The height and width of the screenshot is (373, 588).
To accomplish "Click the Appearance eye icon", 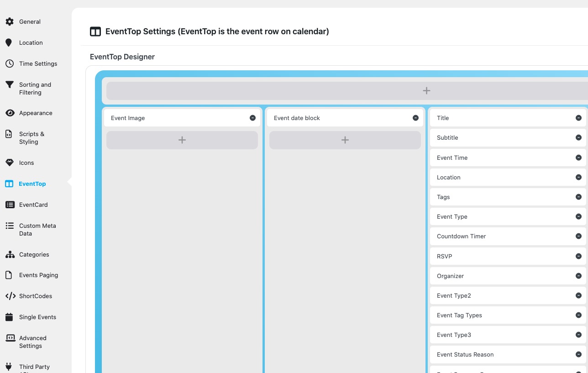I will [x=9, y=113].
